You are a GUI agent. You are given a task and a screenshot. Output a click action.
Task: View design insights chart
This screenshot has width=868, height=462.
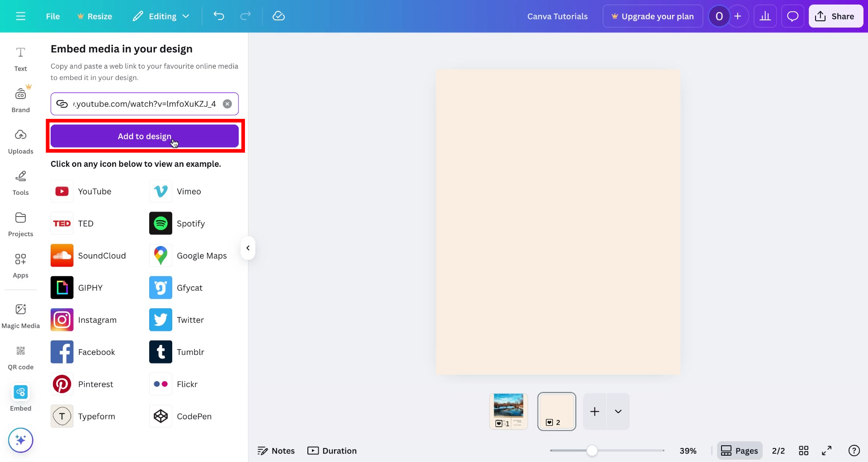pyautogui.click(x=765, y=16)
